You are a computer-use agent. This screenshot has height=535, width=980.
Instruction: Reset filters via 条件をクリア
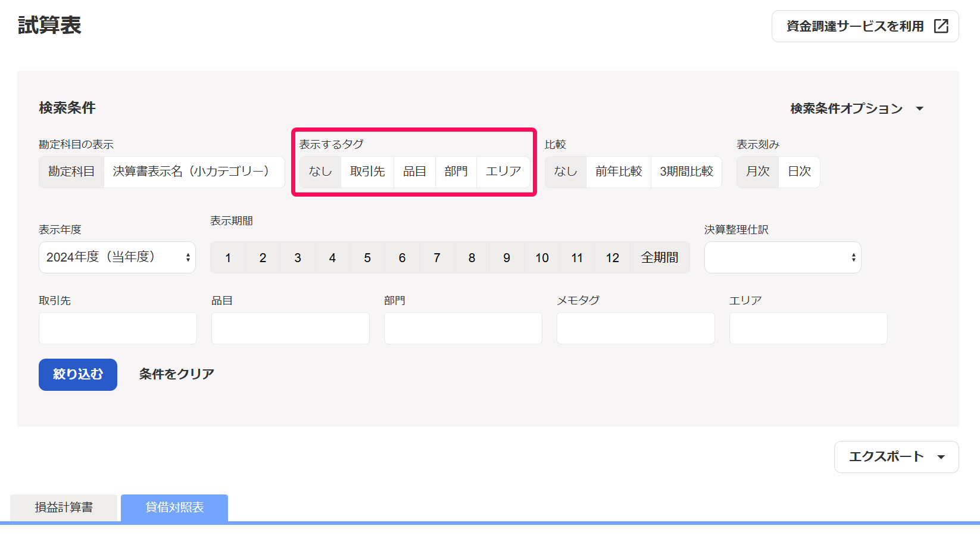pos(177,374)
